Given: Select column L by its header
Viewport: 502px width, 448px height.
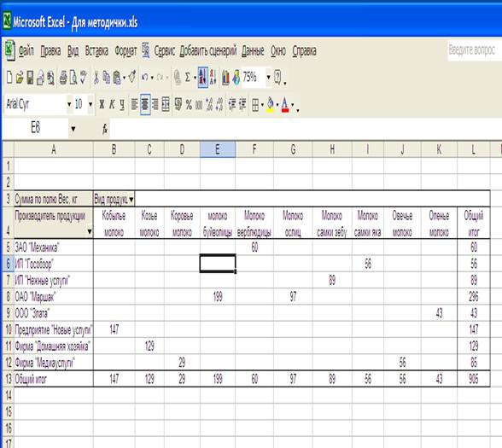Looking at the screenshot, I should tap(473, 149).
